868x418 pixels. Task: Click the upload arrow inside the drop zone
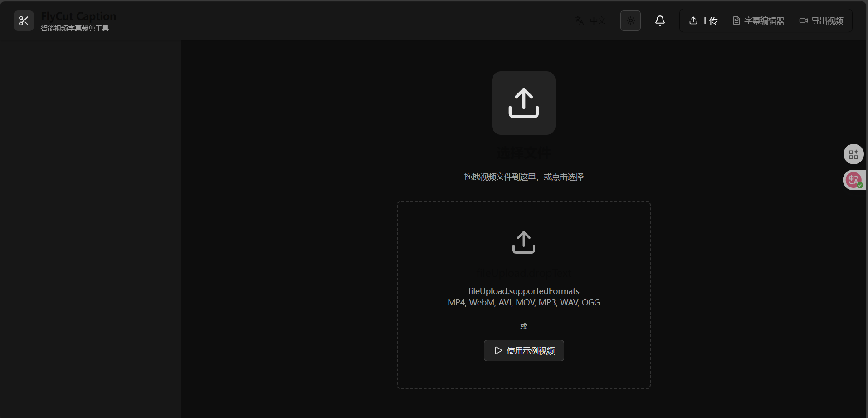click(524, 242)
